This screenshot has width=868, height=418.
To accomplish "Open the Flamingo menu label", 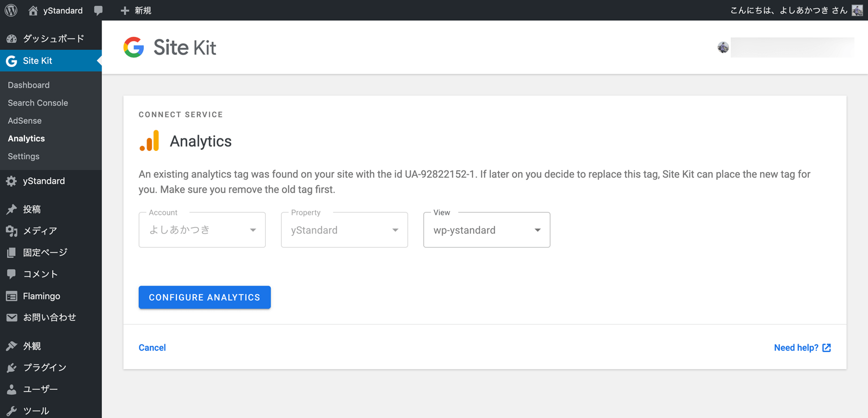I will pos(42,296).
